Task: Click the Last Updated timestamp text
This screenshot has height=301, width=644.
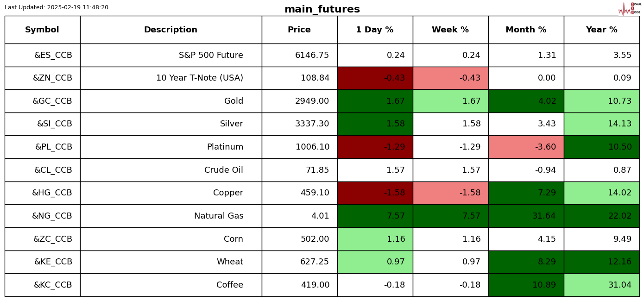Action: point(57,7)
